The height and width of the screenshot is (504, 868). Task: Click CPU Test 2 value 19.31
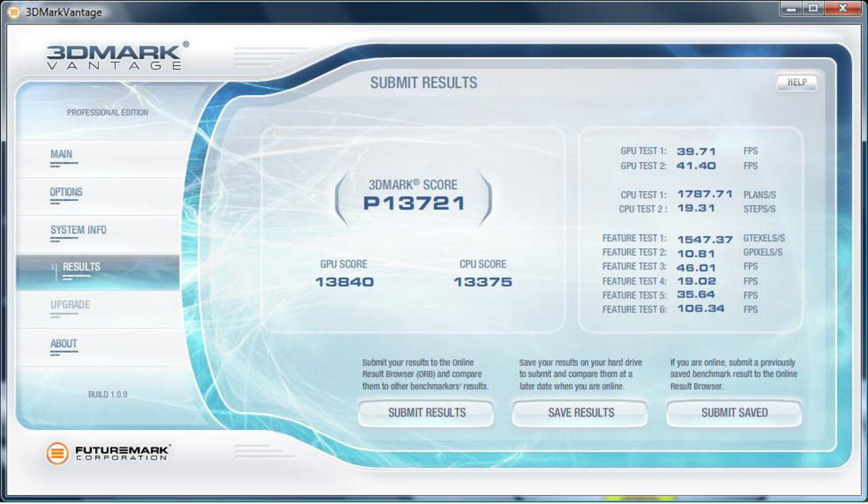coord(697,208)
